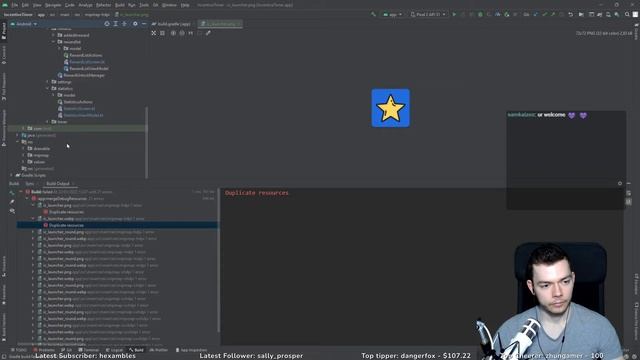Collapse the Build failed node arrow

coord(21,191)
